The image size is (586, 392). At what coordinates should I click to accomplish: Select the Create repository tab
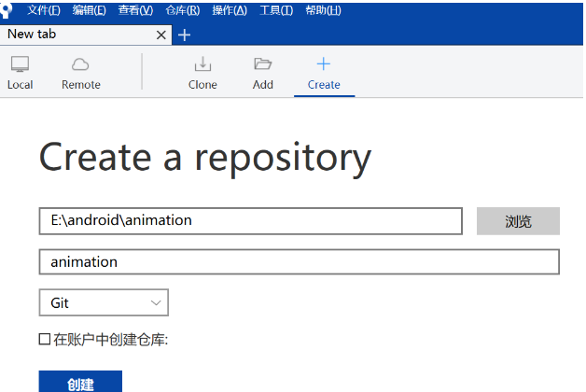[x=324, y=73]
